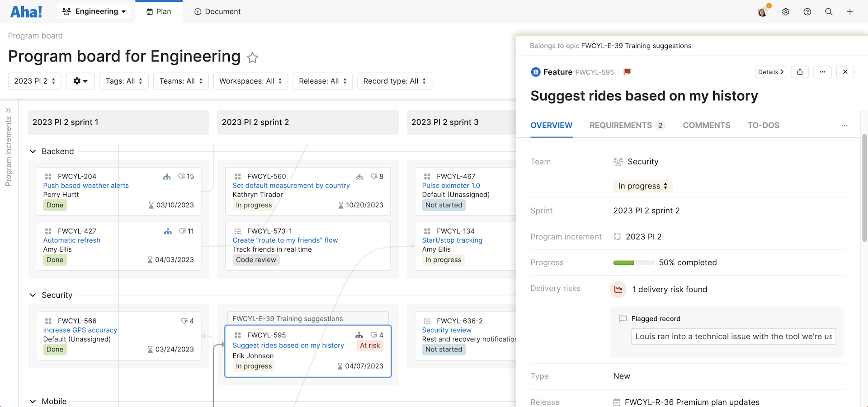This screenshot has width=868, height=407.
Task: Click the 50% completed progress bar
Action: [633, 262]
